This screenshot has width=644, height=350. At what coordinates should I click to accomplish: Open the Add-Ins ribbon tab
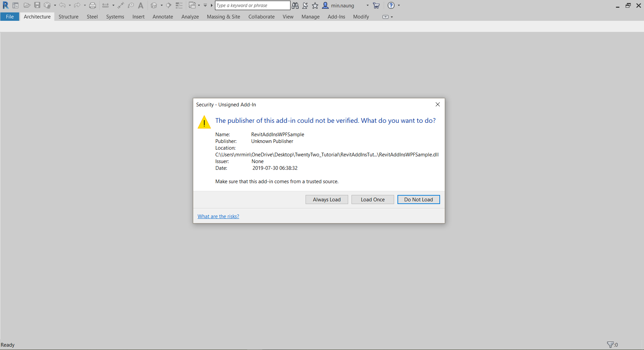pos(336,17)
